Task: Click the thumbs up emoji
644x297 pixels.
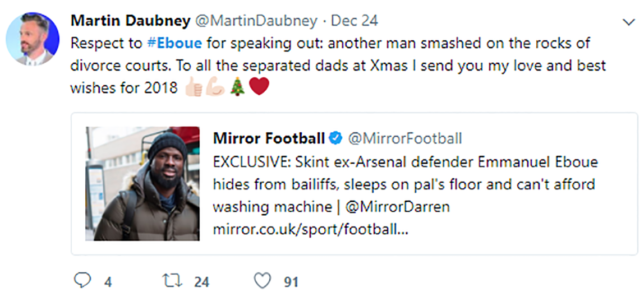Action: 194,88
